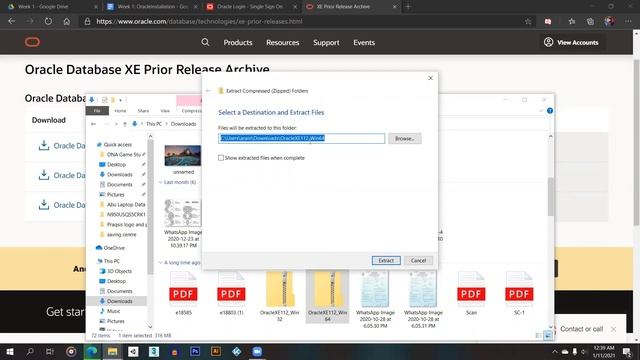Open the View ribbon tab in File Explorer
The height and width of the screenshot is (360, 640).
165,111
